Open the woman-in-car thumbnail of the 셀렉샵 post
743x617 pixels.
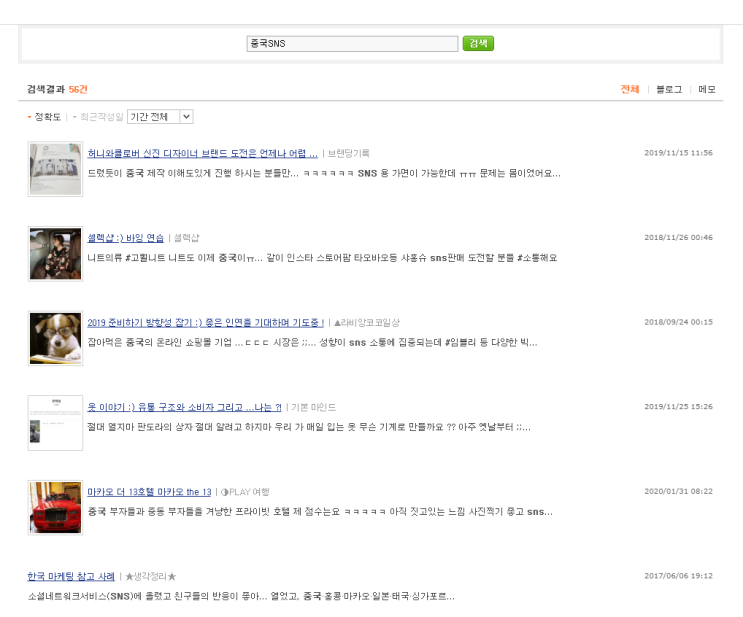[x=55, y=254]
